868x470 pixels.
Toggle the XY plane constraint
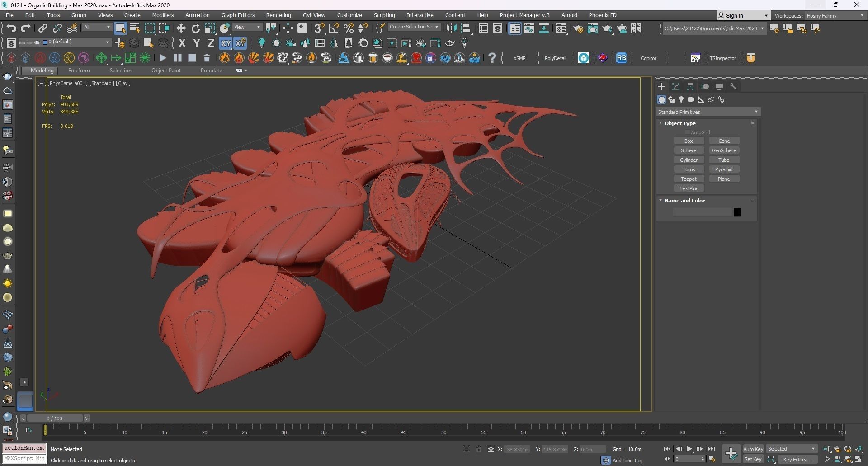point(226,43)
